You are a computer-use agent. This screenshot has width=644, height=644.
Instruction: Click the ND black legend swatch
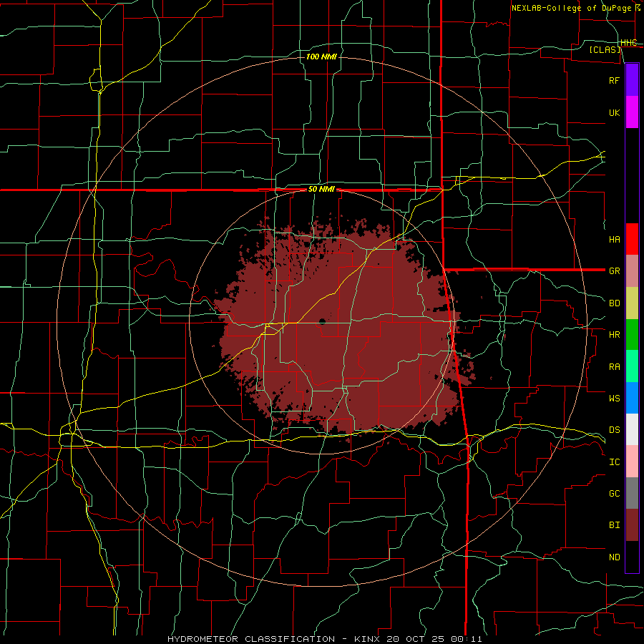(632, 557)
